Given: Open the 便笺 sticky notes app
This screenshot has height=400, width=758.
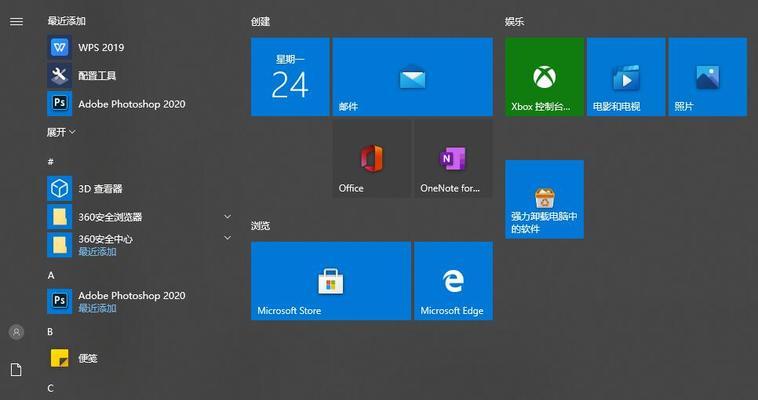Looking at the screenshot, I should coord(140,358).
